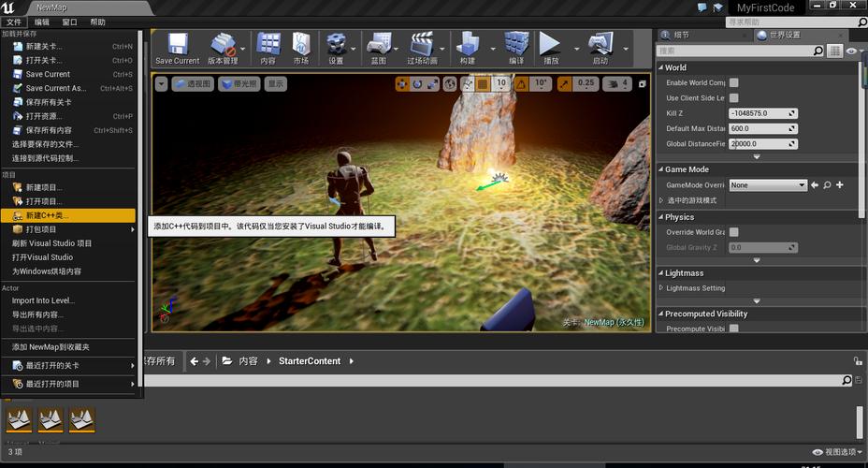Click the 蓝图 blueprints toolbar icon

point(379,44)
